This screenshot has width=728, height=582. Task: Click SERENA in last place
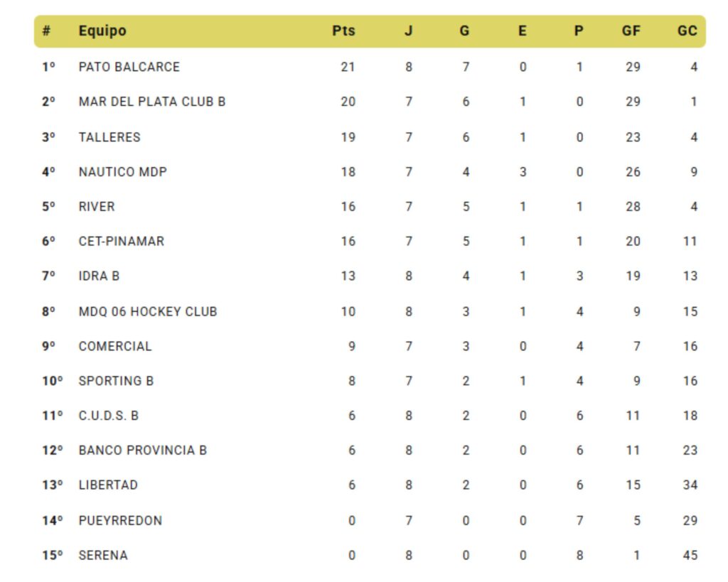click(103, 556)
